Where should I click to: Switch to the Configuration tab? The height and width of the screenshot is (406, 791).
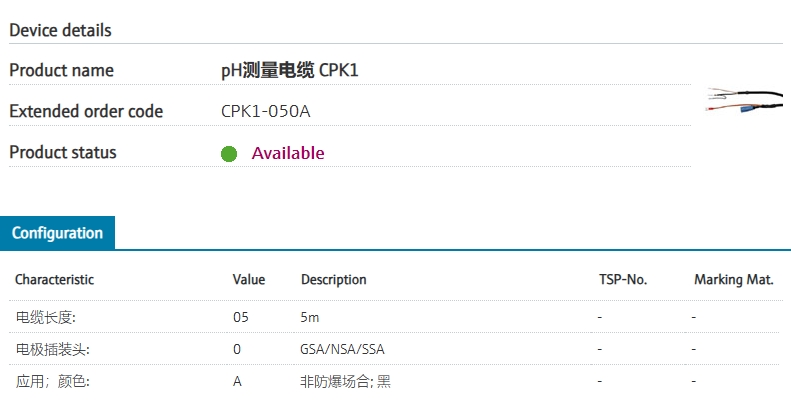(57, 233)
